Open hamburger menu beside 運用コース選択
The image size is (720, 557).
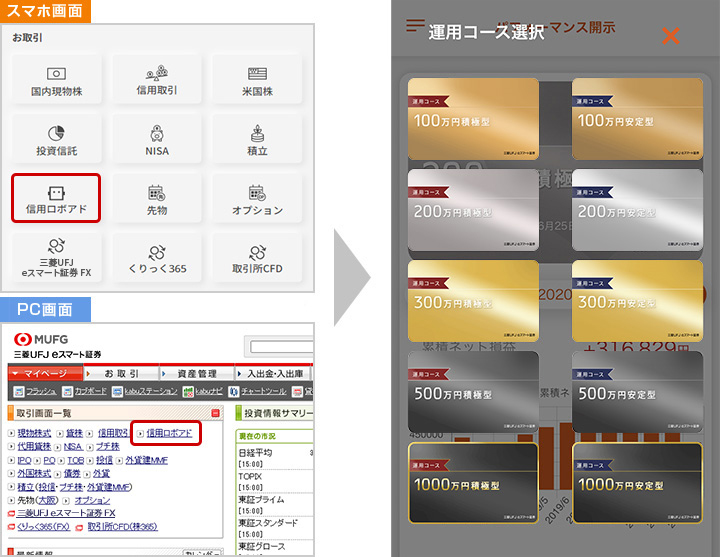pyautogui.click(x=415, y=25)
